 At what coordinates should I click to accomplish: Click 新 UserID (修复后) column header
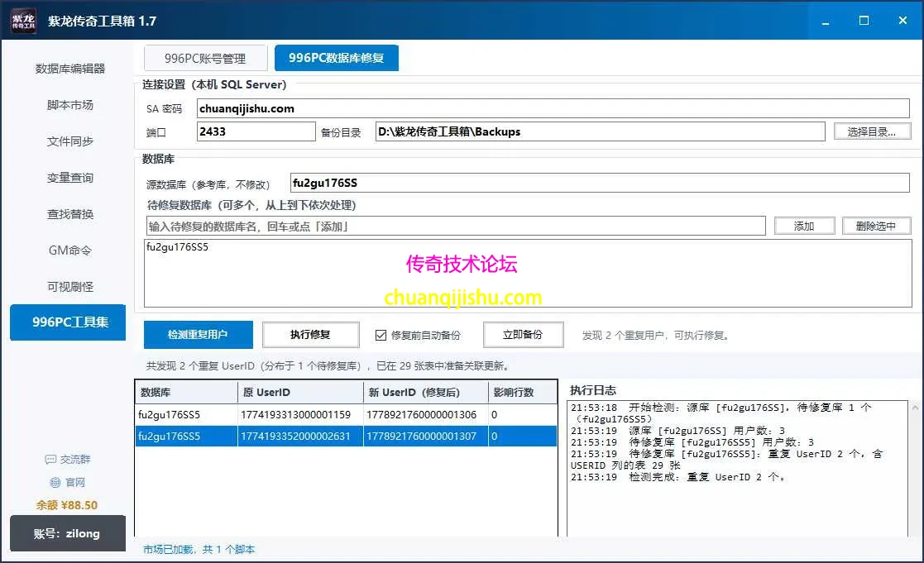(425, 392)
